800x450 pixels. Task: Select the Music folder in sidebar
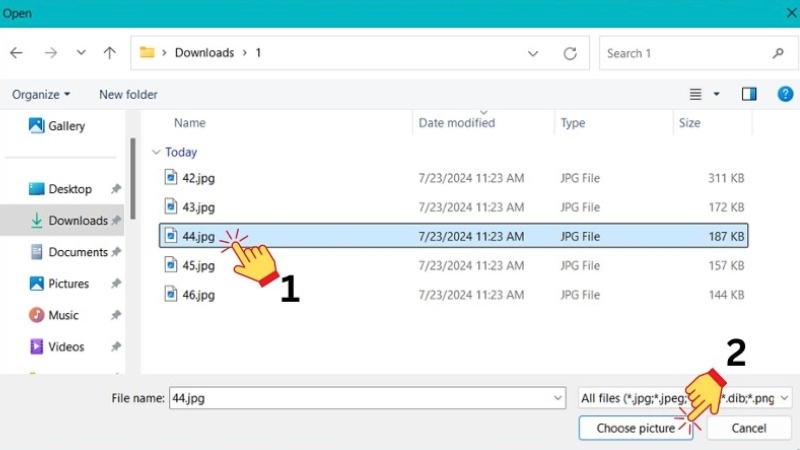coord(62,315)
